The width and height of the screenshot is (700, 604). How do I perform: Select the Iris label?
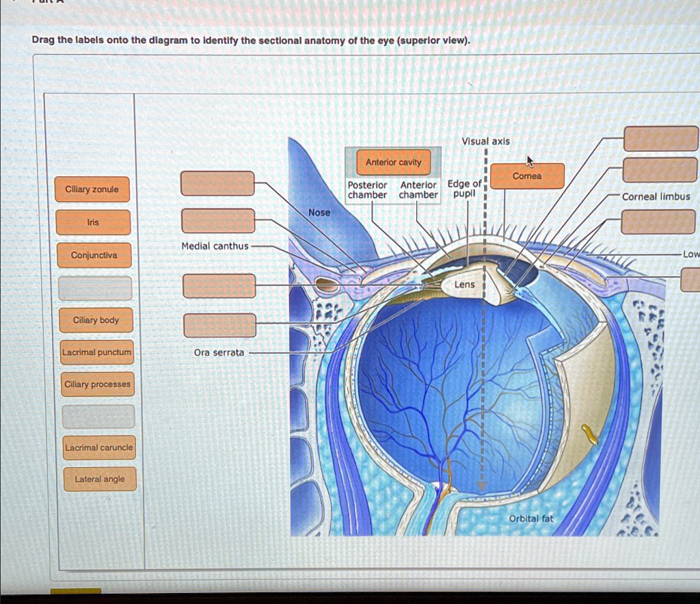pyautogui.click(x=92, y=222)
